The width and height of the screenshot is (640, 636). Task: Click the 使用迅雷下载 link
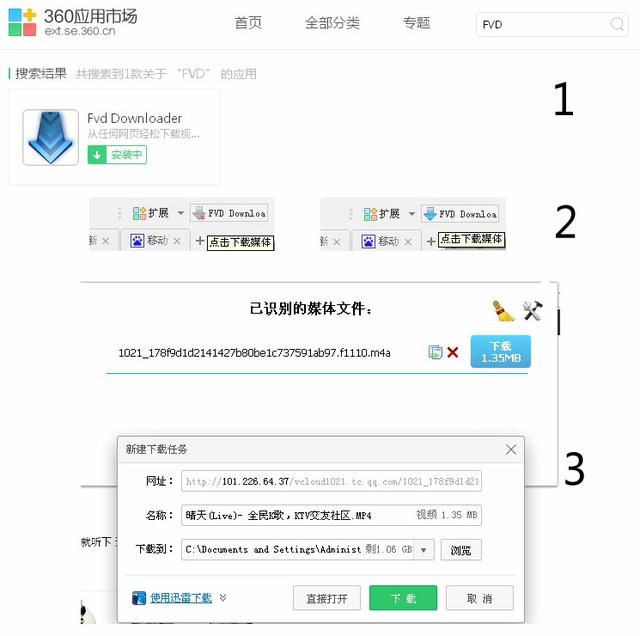pyautogui.click(x=181, y=598)
